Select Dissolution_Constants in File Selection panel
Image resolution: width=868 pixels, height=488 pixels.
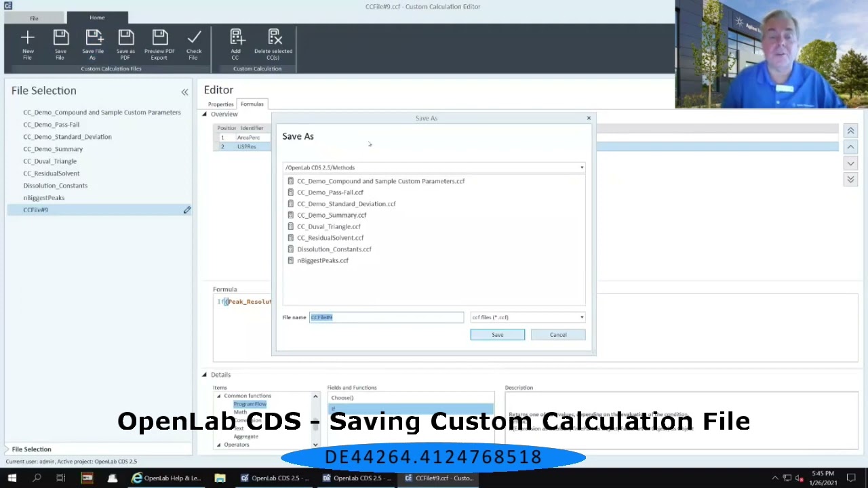point(56,186)
